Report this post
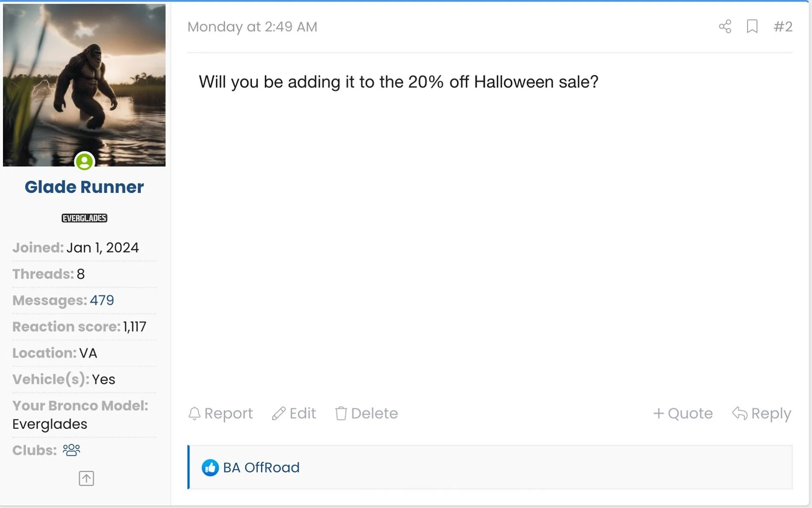Image resolution: width=812 pixels, height=508 pixels. [x=221, y=413]
